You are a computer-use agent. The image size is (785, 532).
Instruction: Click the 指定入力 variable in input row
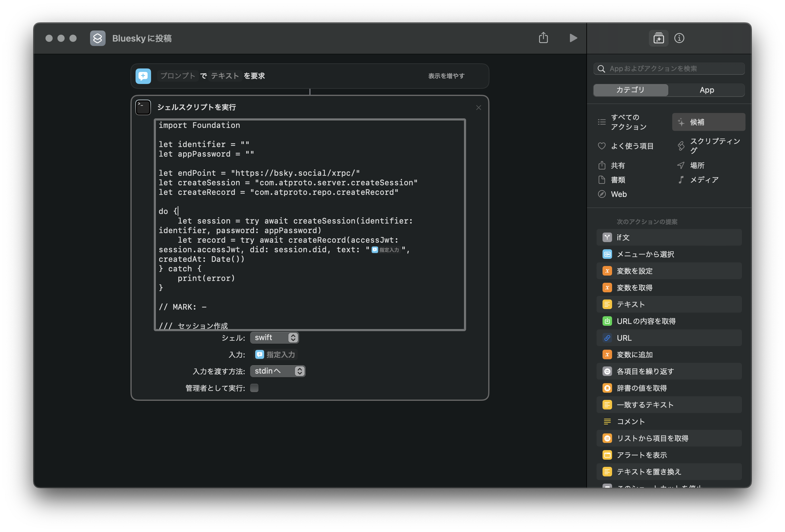[x=275, y=354]
